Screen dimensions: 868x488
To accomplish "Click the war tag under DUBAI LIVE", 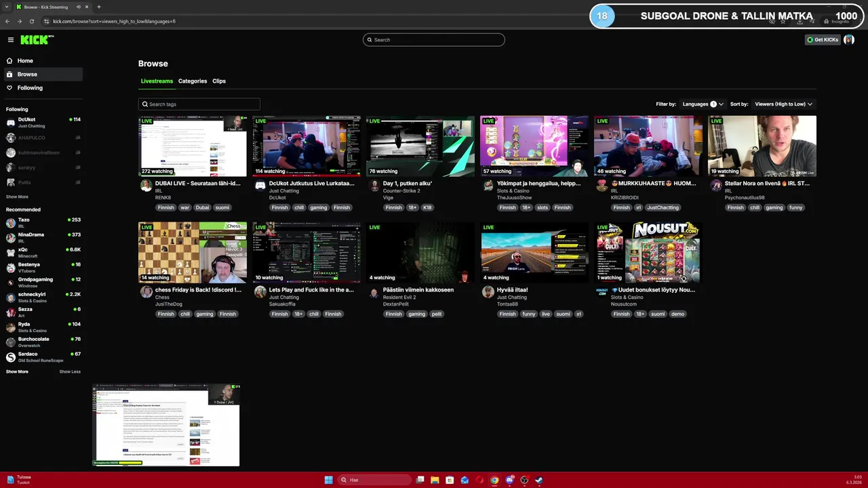I will (184, 207).
